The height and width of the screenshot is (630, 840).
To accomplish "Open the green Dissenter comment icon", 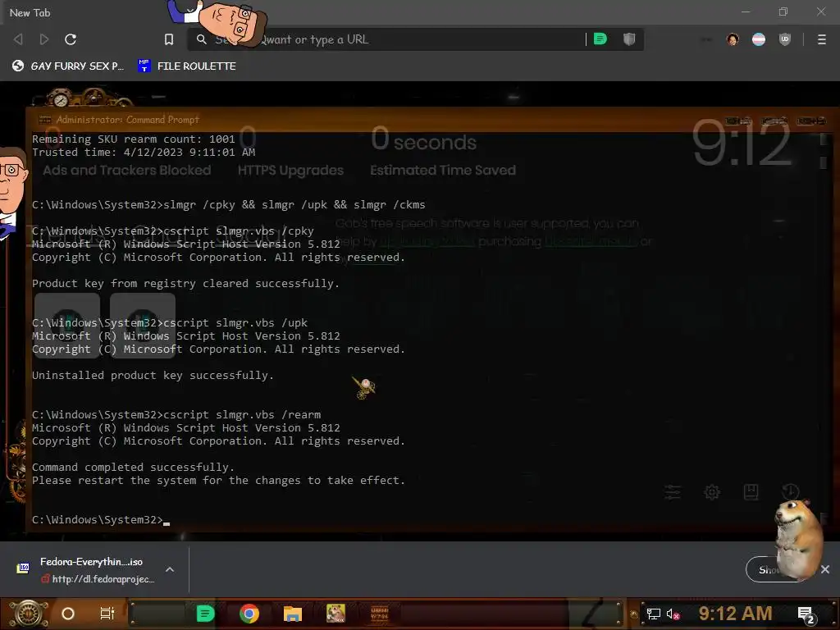I will click(600, 39).
